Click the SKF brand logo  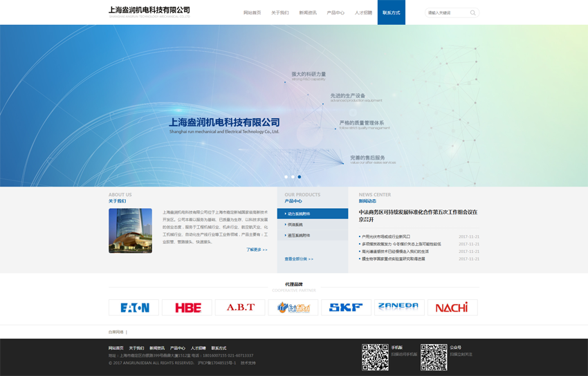pos(346,308)
